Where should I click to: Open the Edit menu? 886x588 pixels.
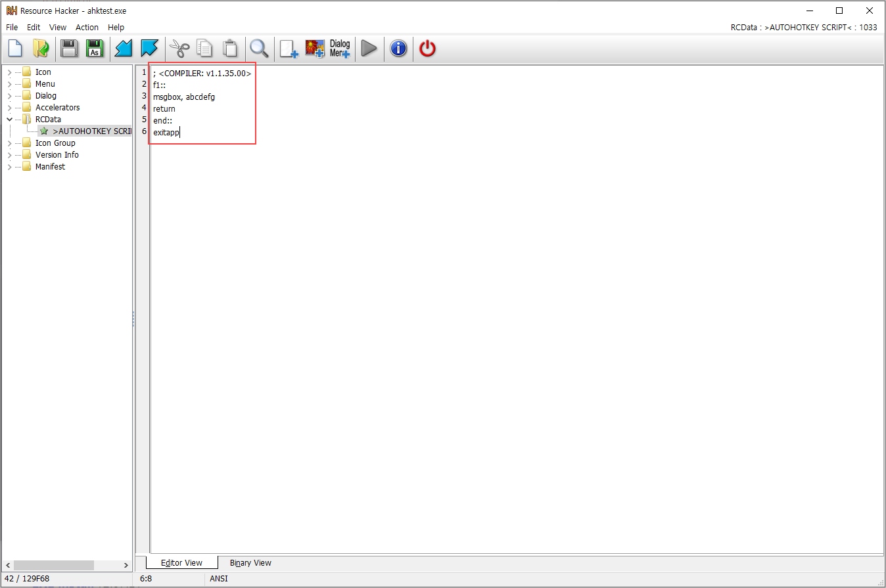tap(34, 28)
